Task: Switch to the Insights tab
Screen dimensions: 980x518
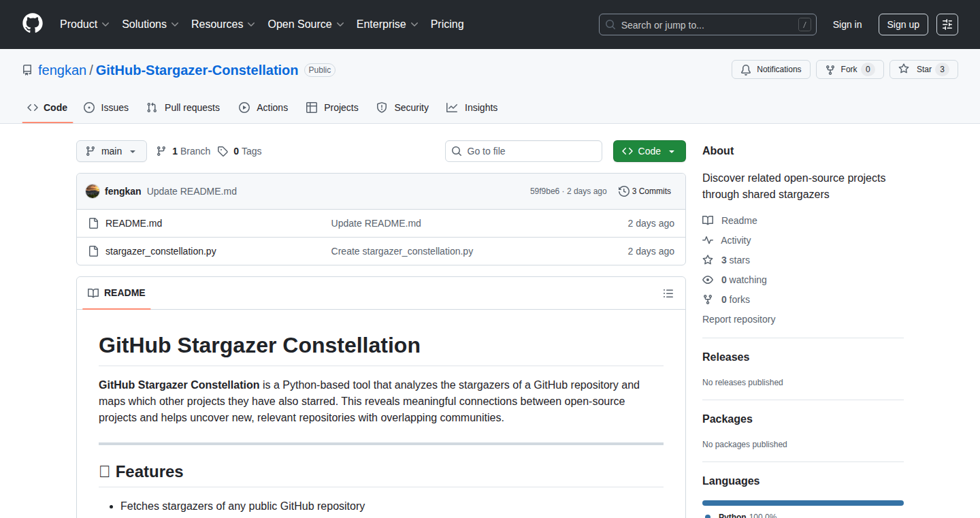Action: 472,108
